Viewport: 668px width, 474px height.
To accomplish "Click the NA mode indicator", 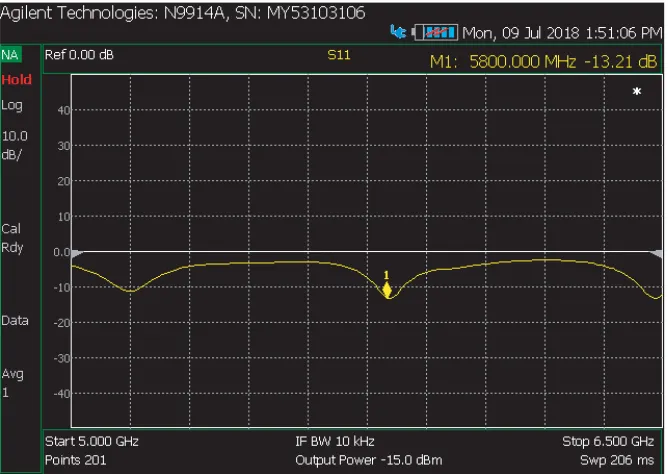I will click(10, 55).
